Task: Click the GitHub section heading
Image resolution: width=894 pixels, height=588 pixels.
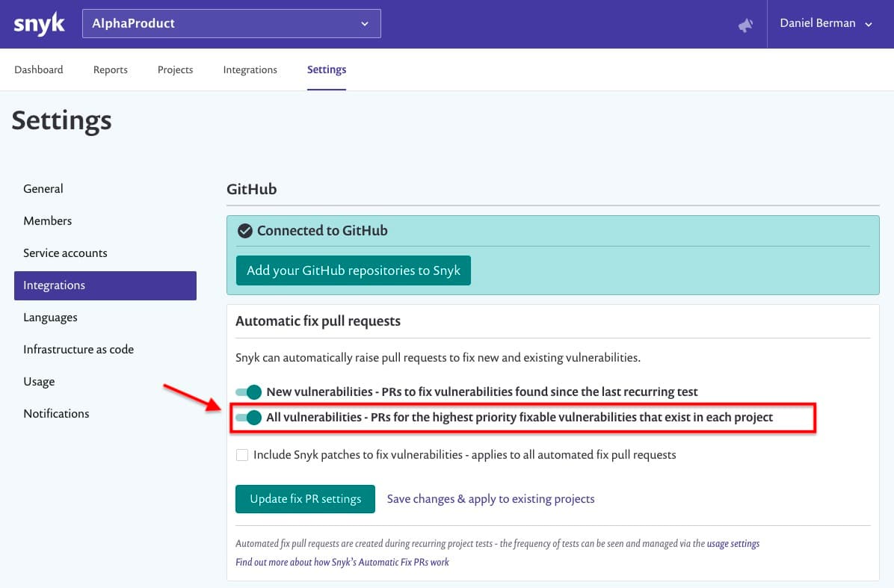Action: pyautogui.click(x=251, y=189)
